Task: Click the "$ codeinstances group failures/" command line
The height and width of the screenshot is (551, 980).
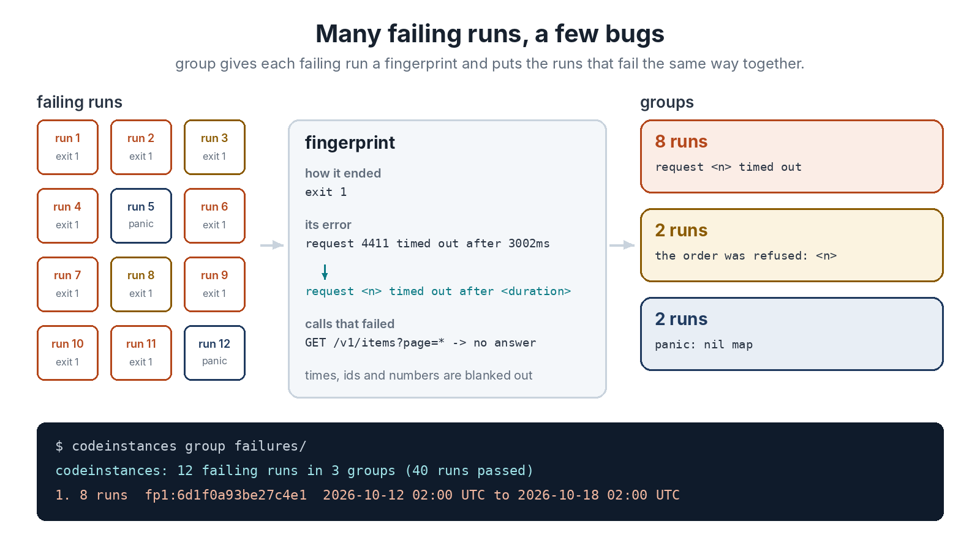Action: pyautogui.click(x=181, y=446)
